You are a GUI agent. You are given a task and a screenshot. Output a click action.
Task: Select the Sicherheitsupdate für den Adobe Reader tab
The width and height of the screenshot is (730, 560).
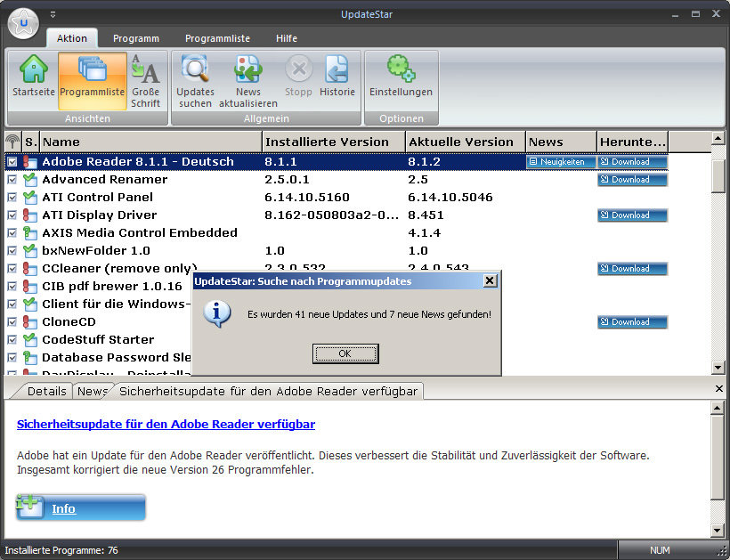coord(268,391)
